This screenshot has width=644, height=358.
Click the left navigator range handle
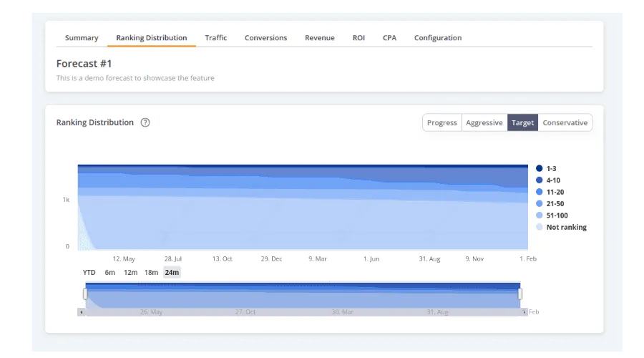[85, 294]
